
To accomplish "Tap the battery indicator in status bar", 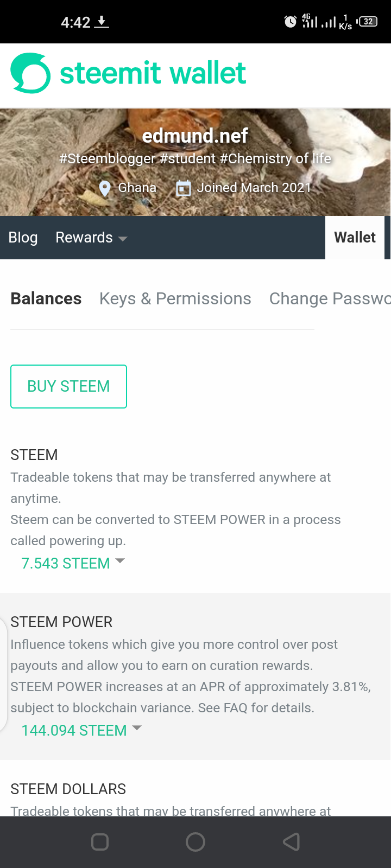I will tap(368, 22).
